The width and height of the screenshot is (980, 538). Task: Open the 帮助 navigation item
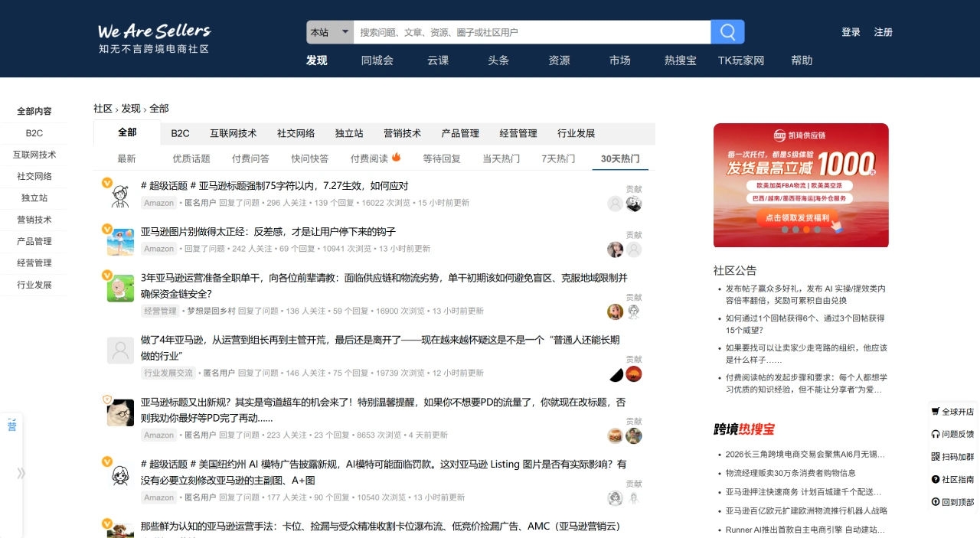802,60
